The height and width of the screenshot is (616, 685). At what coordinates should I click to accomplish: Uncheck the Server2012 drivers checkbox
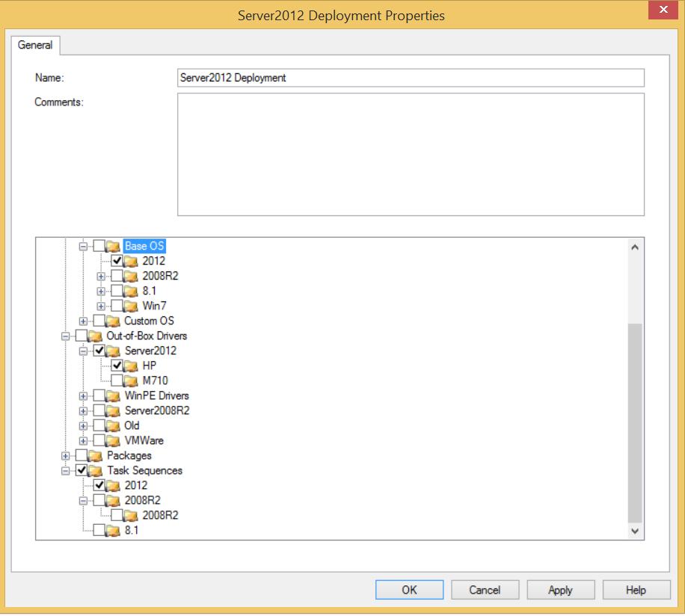click(x=99, y=351)
